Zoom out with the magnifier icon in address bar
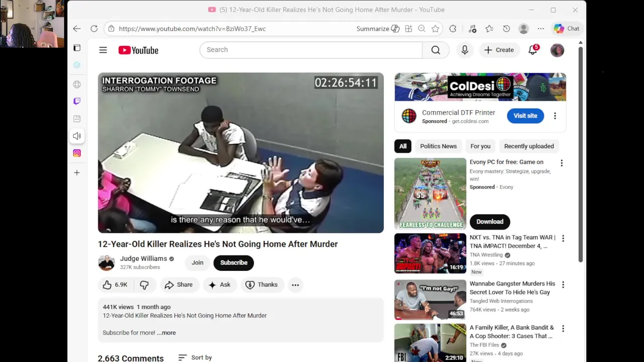644x362 pixels. 422,29
